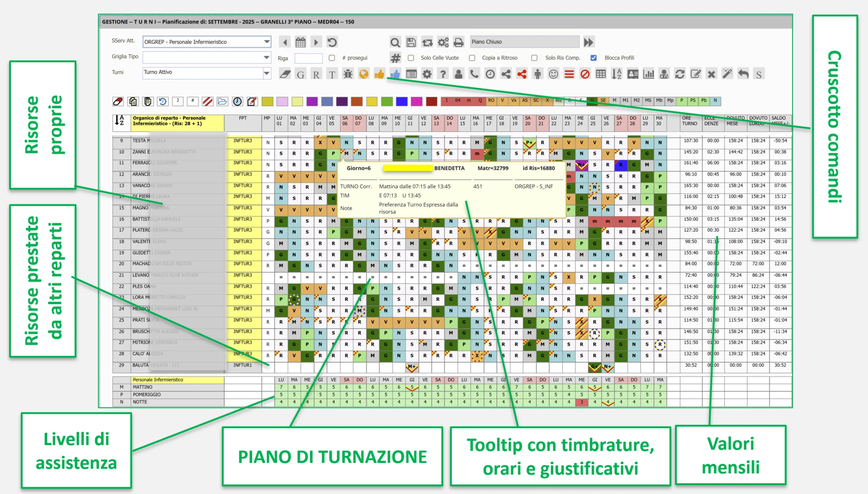
Task: Click the red share icon
Action: pyautogui.click(x=522, y=74)
